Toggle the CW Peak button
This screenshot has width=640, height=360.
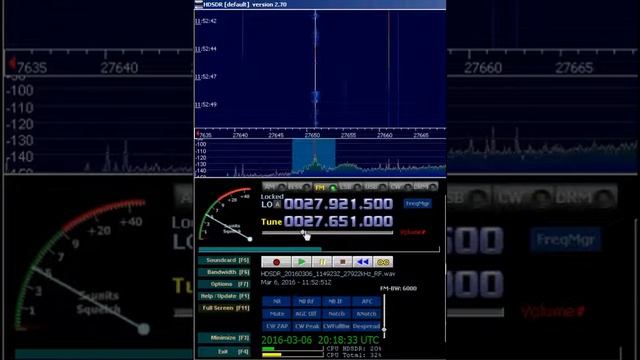[x=307, y=326]
